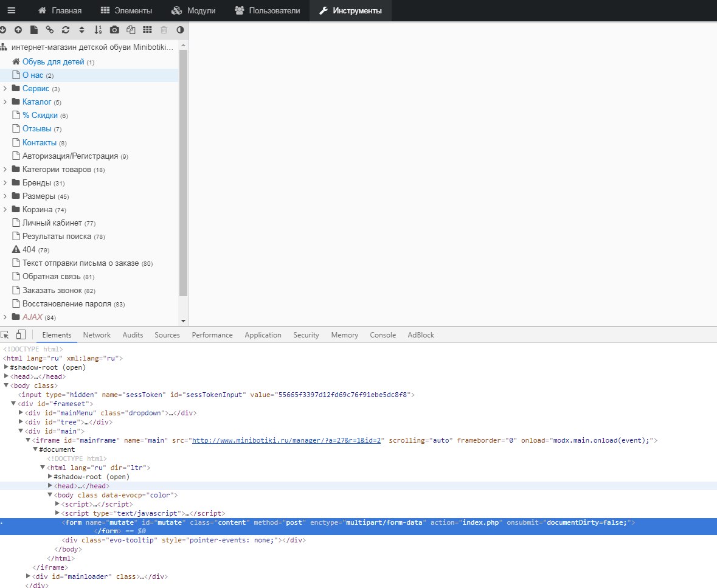
Task: Open the % Скидки resource
Action: pos(40,115)
